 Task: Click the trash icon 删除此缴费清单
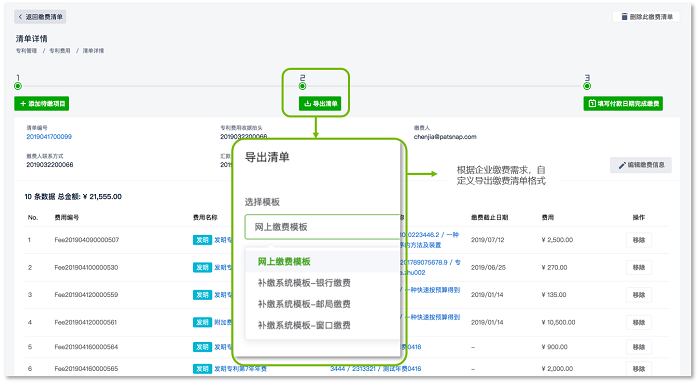(646, 17)
